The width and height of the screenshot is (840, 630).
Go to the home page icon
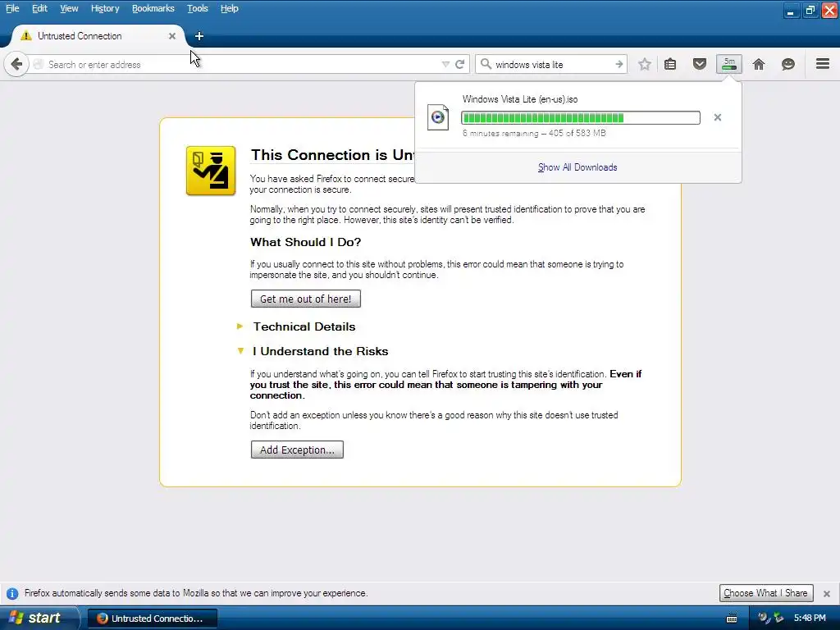click(759, 64)
